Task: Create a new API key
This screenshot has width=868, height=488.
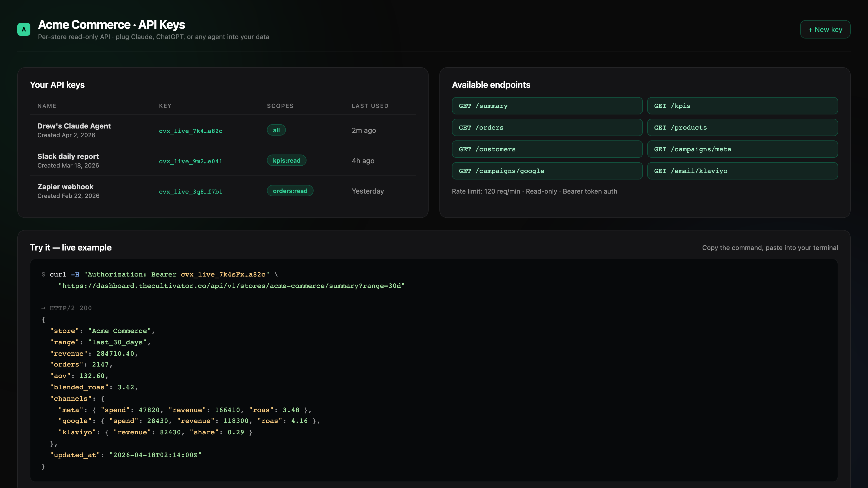Action: [x=825, y=29]
